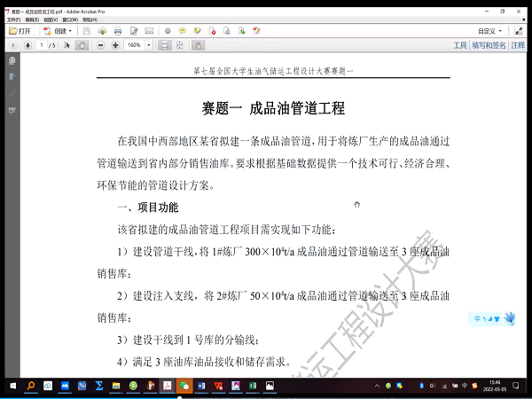Print the document with the printer icon
This screenshot has width=532, height=399.
118,31
